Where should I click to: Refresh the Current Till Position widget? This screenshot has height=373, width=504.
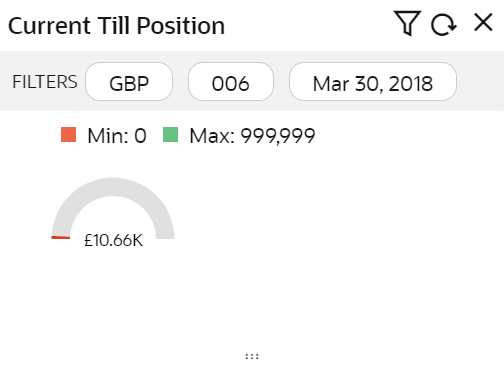point(444,25)
